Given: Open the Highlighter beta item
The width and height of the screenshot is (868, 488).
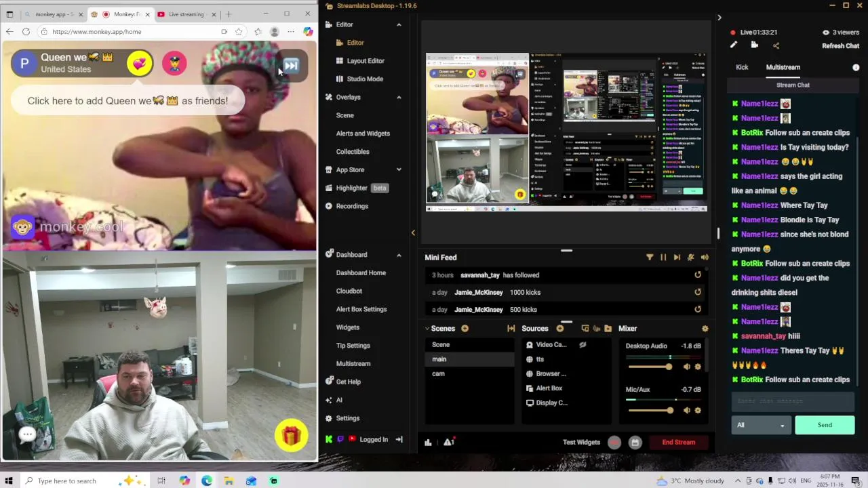Looking at the screenshot, I should [x=357, y=188].
